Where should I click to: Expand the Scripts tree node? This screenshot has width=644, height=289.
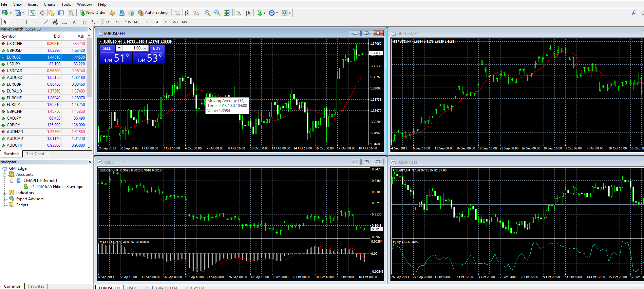click(4, 205)
